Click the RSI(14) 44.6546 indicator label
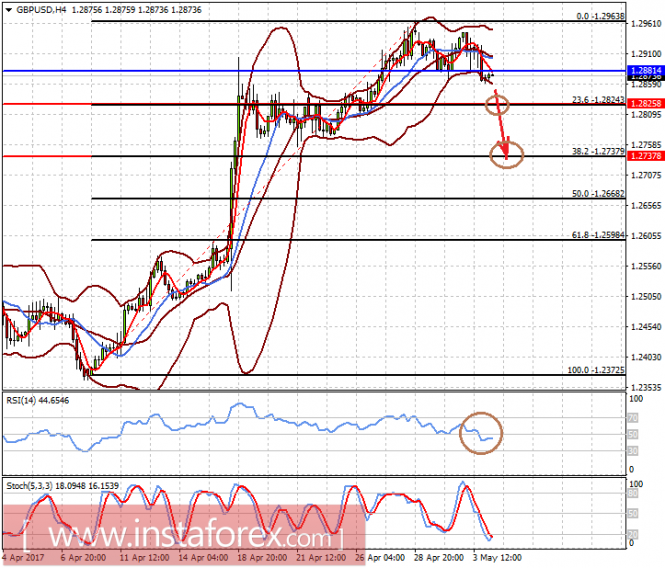The height and width of the screenshot is (568, 665). pos(38,400)
